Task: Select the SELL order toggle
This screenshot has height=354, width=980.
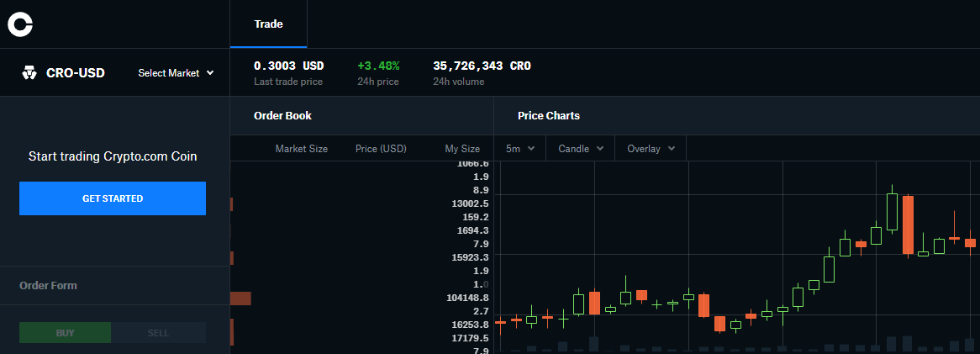Action: click(x=158, y=333)
